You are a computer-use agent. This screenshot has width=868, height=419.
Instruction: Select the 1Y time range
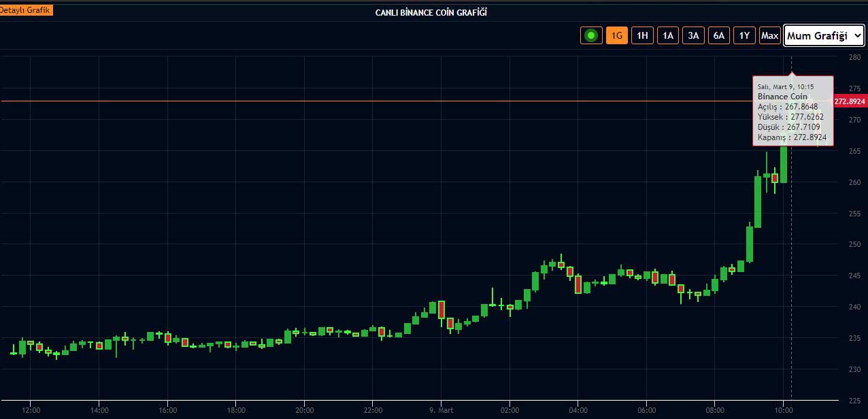point(744,35)
